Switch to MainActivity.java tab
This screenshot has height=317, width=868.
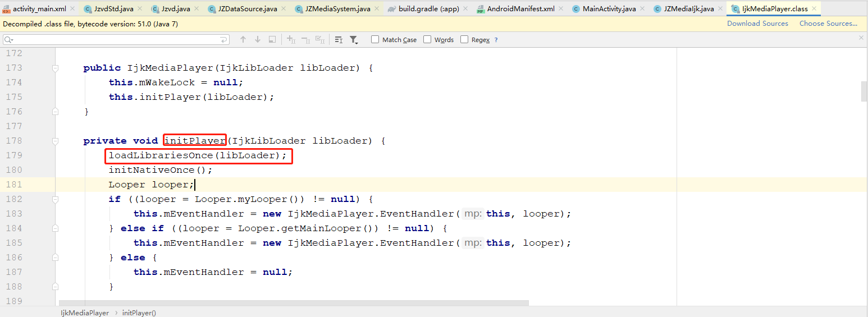pos(609,9)
